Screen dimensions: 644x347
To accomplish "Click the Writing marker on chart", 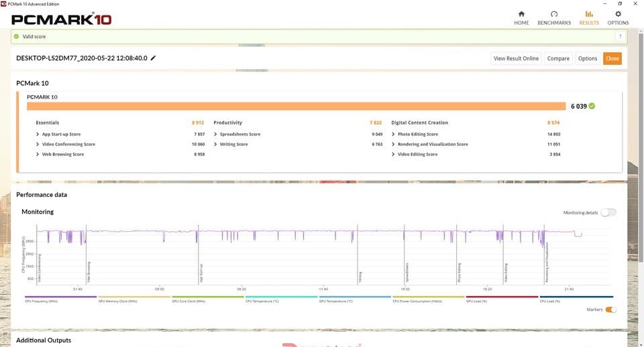I will (x=360, y=277).
